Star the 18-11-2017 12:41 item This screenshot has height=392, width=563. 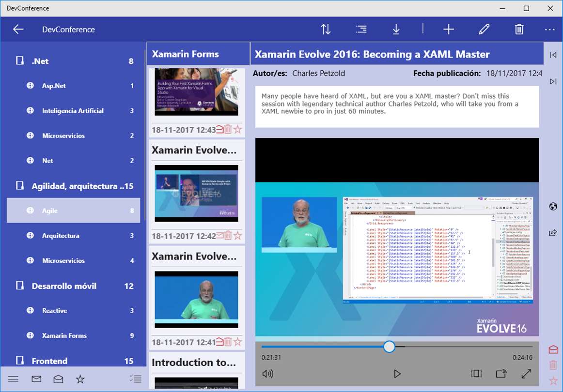[x=237, y=342]
